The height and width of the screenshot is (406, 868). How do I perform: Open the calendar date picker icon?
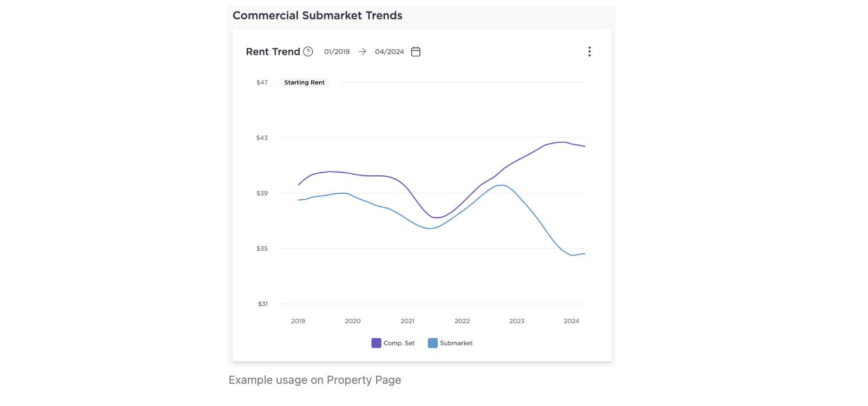[416, 51]
